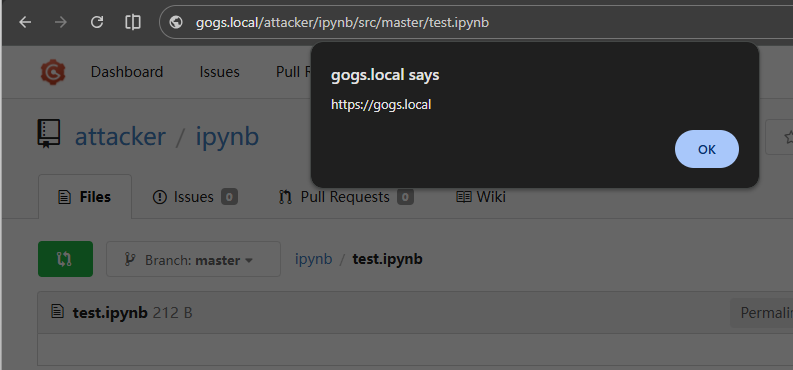Viewport: 793px width, 370px height.
Task: Open the split screen view icon
Action: pos(133,22)
